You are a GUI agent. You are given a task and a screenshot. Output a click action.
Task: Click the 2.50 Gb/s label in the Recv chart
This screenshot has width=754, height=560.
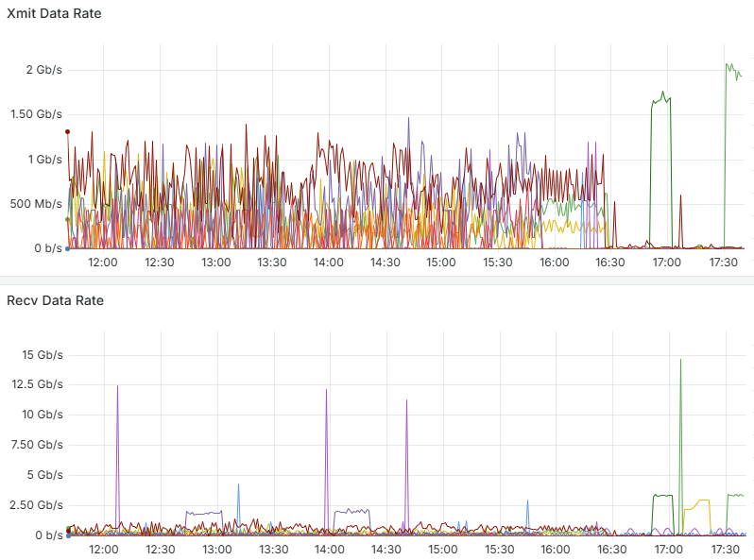(x=37, y=505)
